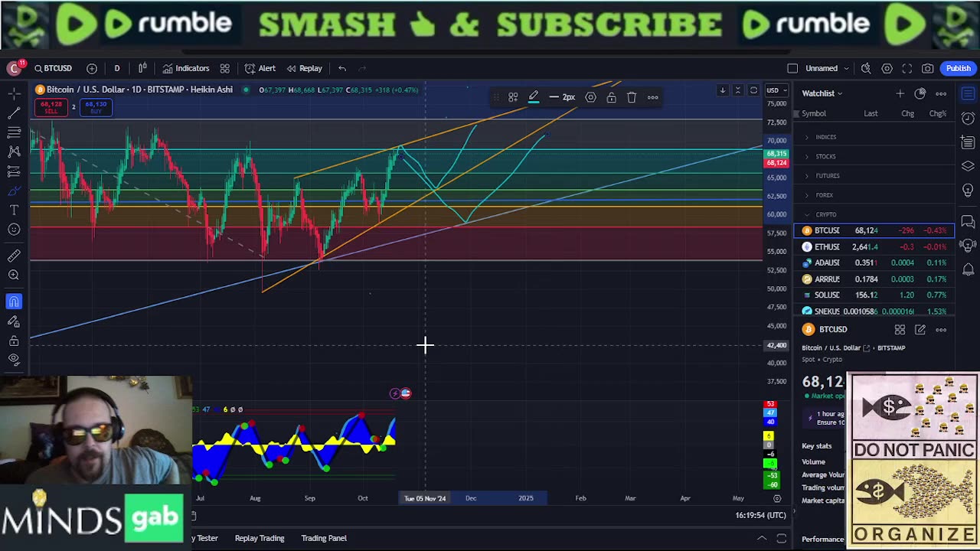The height and width of the screenshot is (551, 980).
Task: Open the Replay Trading tab
Action: click(260, 538)
